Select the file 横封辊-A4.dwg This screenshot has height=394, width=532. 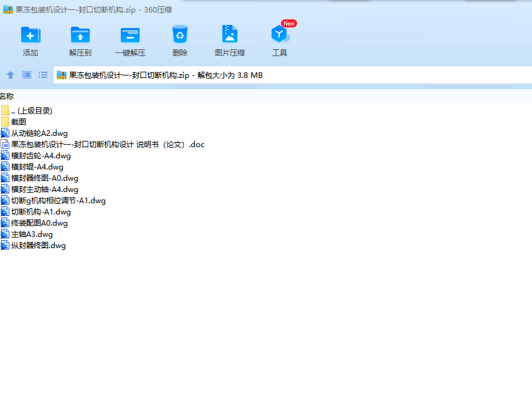coord(32,167)
